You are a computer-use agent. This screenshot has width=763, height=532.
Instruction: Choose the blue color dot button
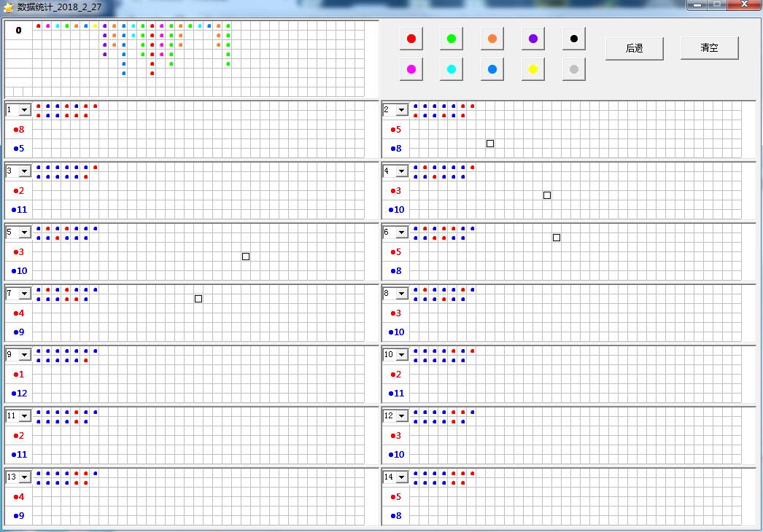point(492,69)
